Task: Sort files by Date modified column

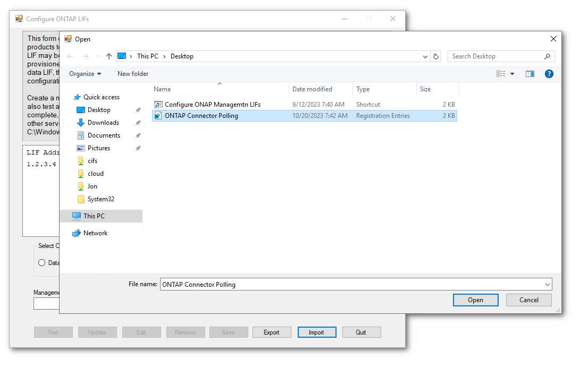Action: coord(312,89)
